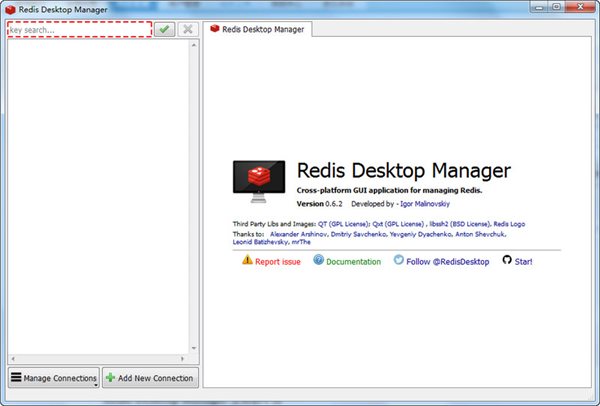Apply key search with green checkmark button

pos(165,29)
